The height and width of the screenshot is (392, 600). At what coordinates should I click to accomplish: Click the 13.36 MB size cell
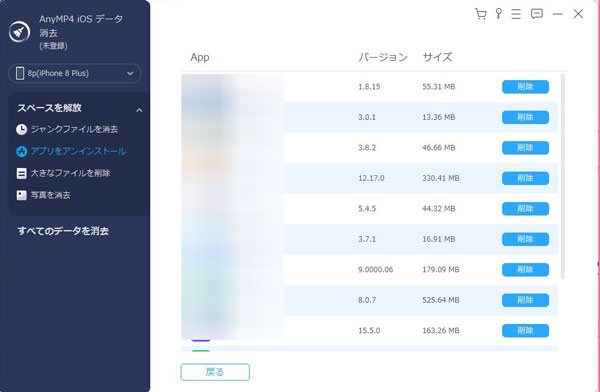point(439,117)
